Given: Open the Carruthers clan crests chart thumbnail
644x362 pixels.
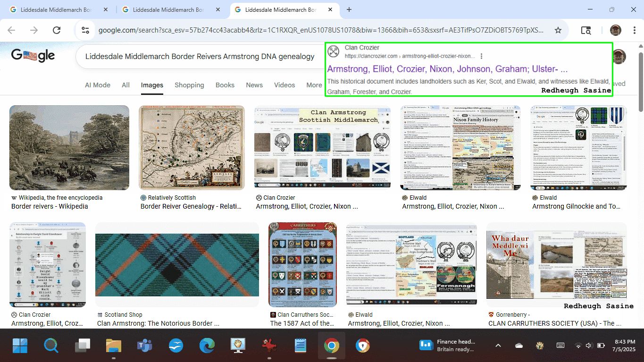Looking at the screenshot, I should tap(302, 265).
